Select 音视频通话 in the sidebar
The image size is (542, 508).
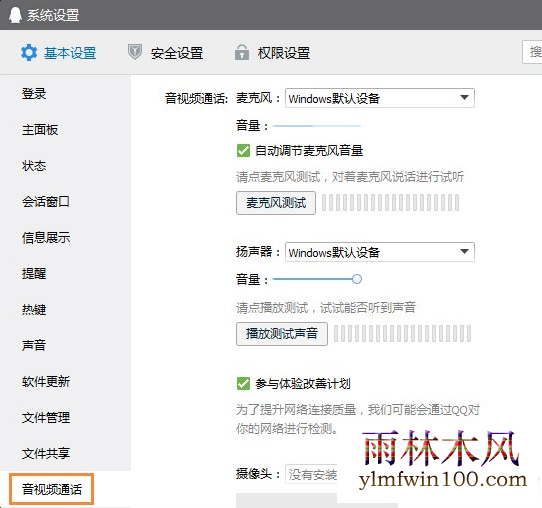52,489
